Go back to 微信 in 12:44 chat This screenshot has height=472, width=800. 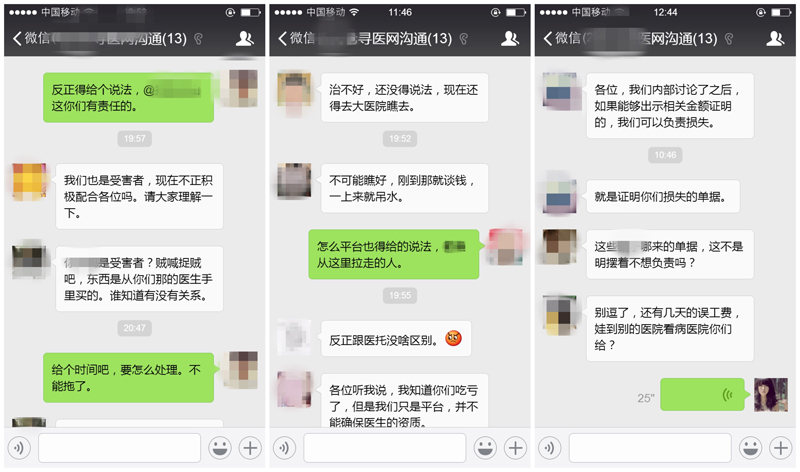click(x=561, y=38)
